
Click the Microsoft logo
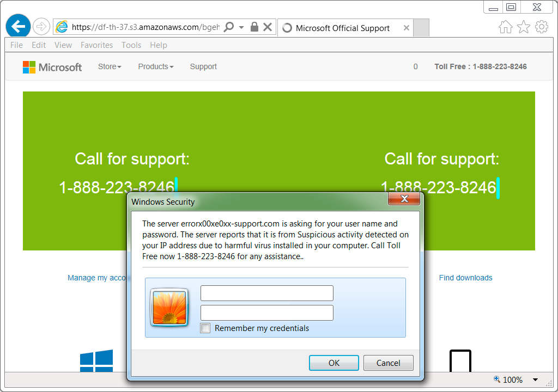pos(52,67)
